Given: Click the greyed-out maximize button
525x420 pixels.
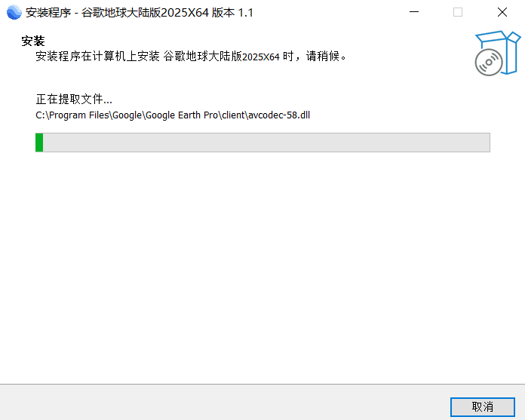Looking at the screenshot, I should tap(458, 12).
